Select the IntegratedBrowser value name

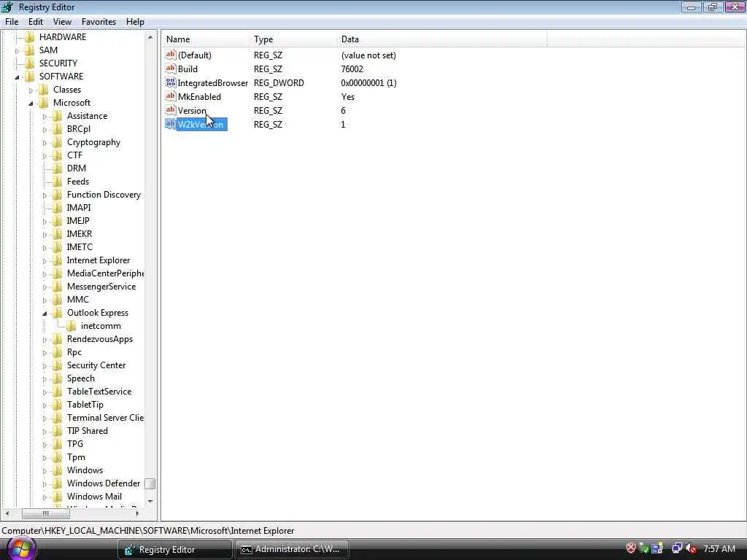tap(212, 83)
